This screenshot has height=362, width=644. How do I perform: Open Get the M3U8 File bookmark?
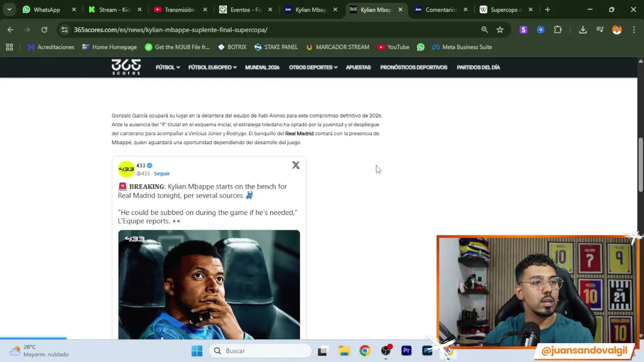[177, 47]
